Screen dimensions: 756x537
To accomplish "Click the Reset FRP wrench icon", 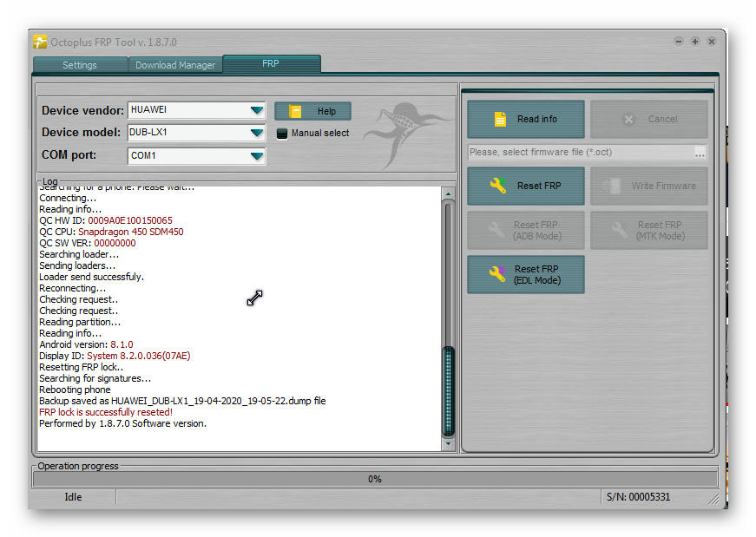I will [498, 186].
